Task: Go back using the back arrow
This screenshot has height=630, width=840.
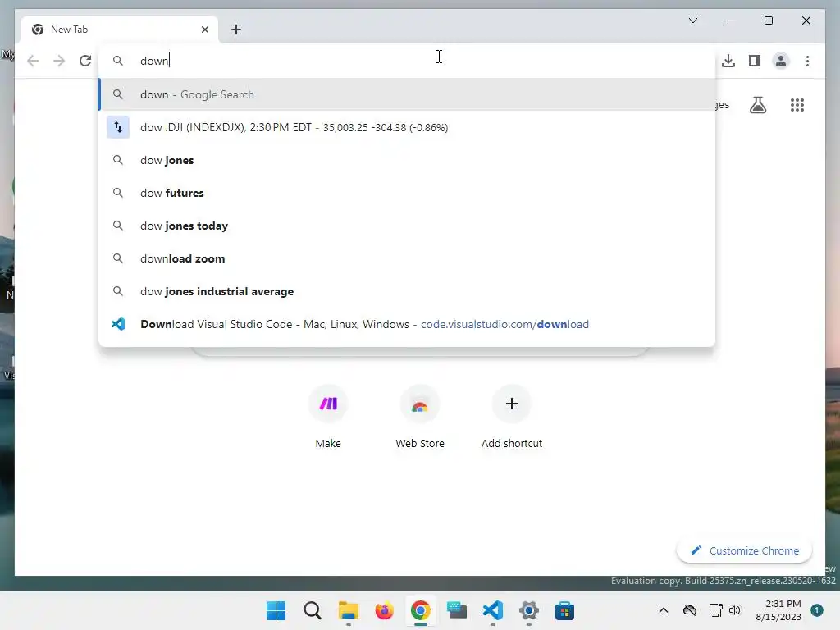Action: pyautogui.click(x=33, y=61)
